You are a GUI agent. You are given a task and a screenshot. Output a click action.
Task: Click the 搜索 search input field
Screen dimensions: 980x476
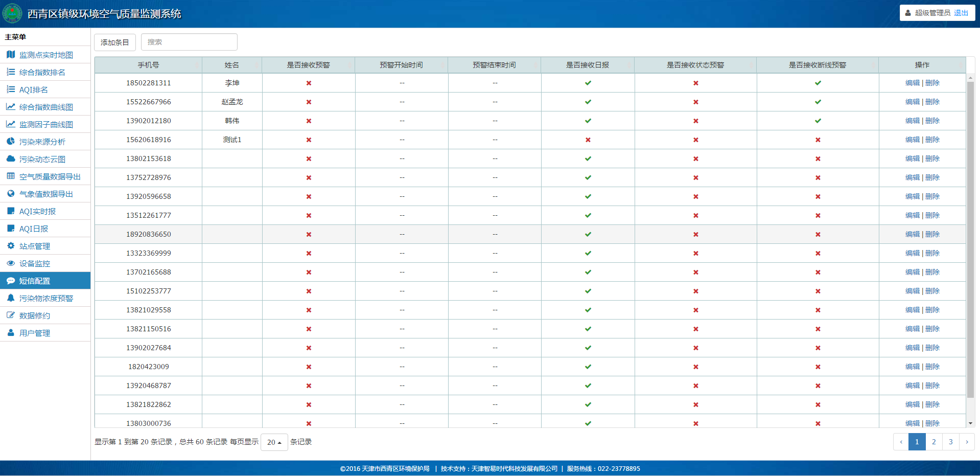[x=189, y=42]
